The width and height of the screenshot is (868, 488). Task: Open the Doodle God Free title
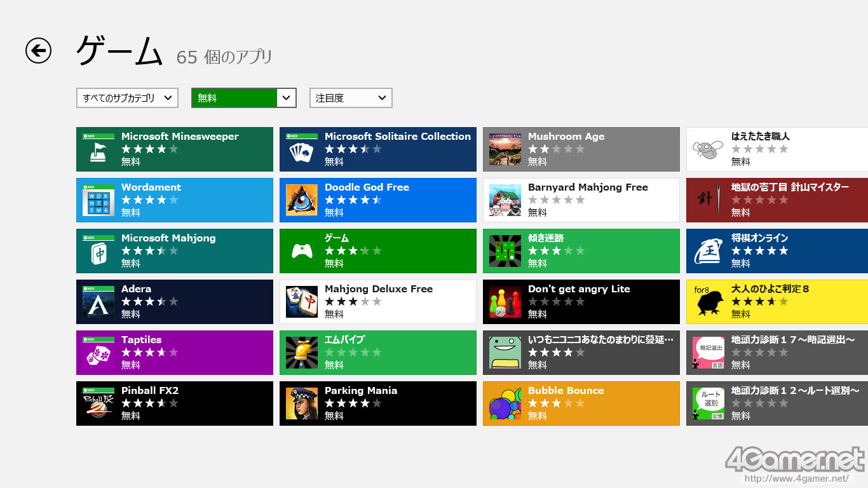click(x=367, y=187)
